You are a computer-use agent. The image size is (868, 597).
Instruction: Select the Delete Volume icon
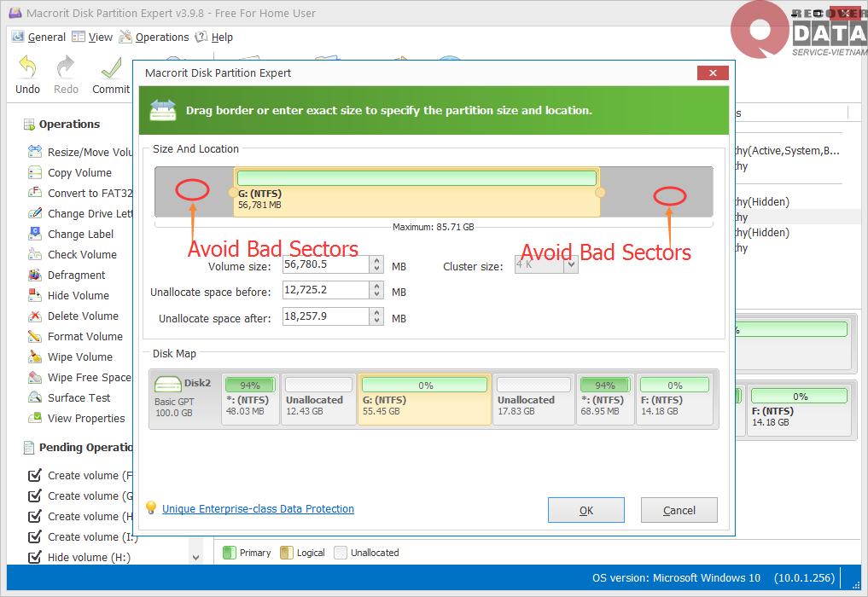point(35,316)
